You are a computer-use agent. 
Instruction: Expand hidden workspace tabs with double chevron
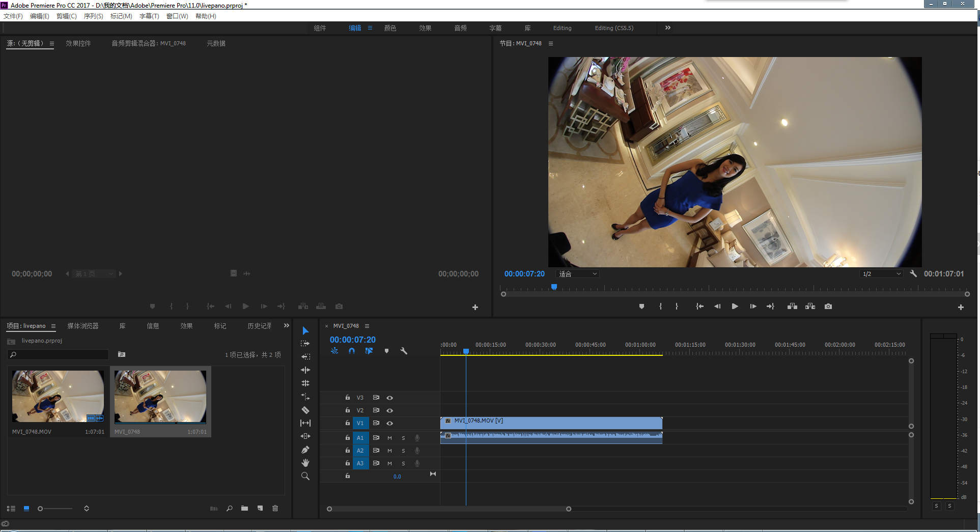667,28
